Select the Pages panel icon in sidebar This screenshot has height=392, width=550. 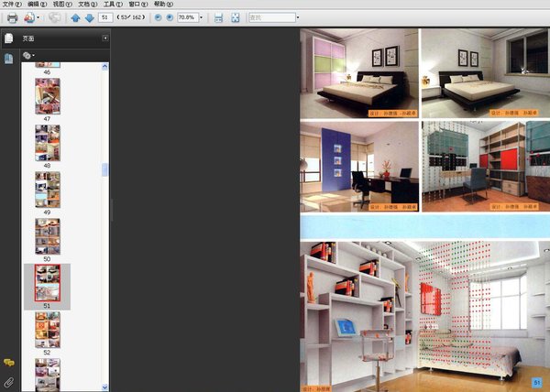[9, 38]
